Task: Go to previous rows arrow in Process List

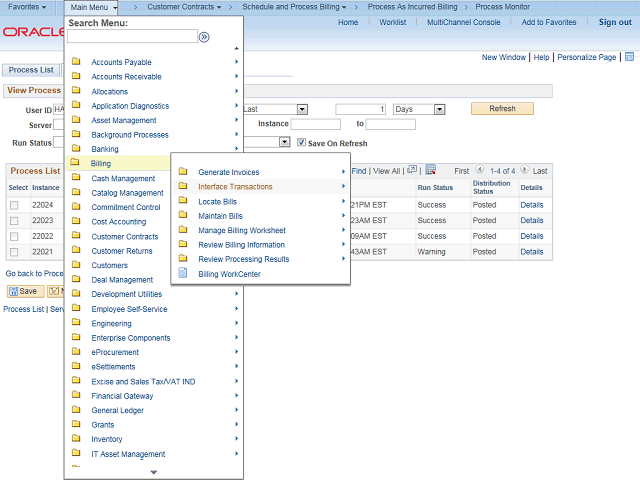Action: click(480, 171)
